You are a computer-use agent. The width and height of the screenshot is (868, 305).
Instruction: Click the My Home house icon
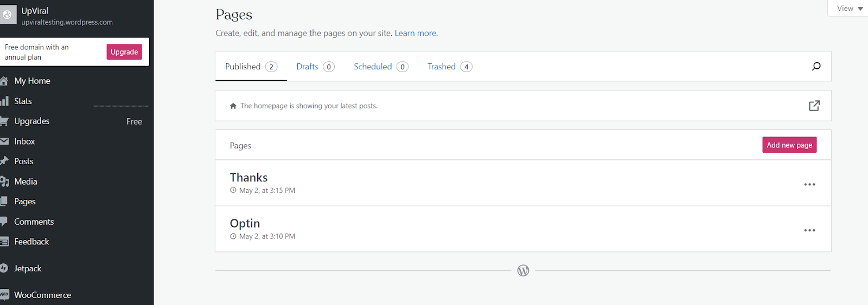click(4, 81)
